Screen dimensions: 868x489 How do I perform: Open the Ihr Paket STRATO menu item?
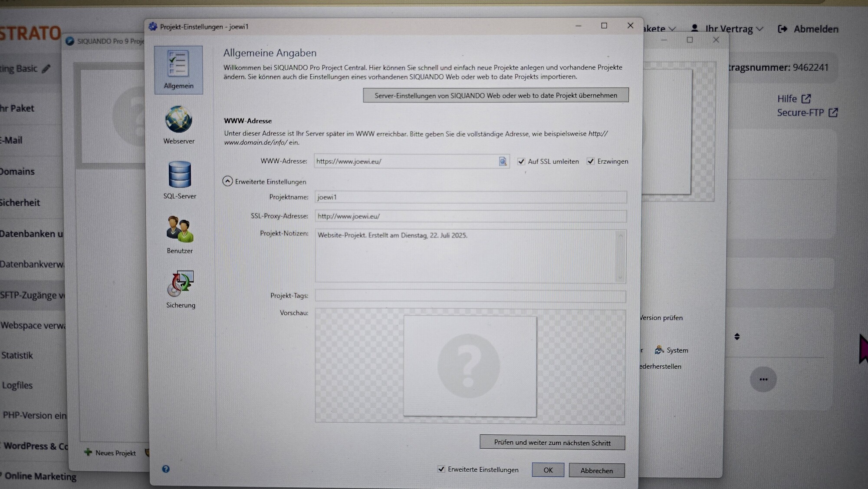[17, 108]
